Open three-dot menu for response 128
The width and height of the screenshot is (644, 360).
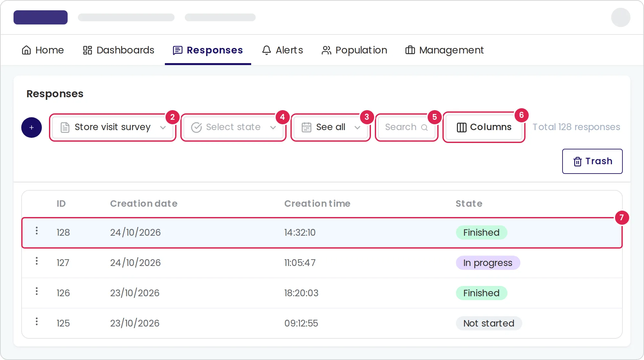pyautogui.click(x=37, y=231)
